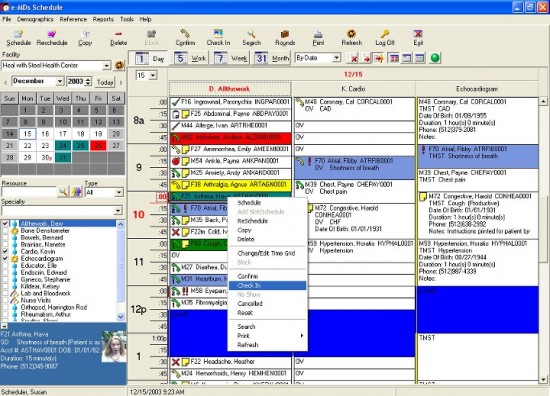Viewport: 550px width, 396px height.
Task: Open the By Date sorting dropdown
Action: click(x=336, y=58)
